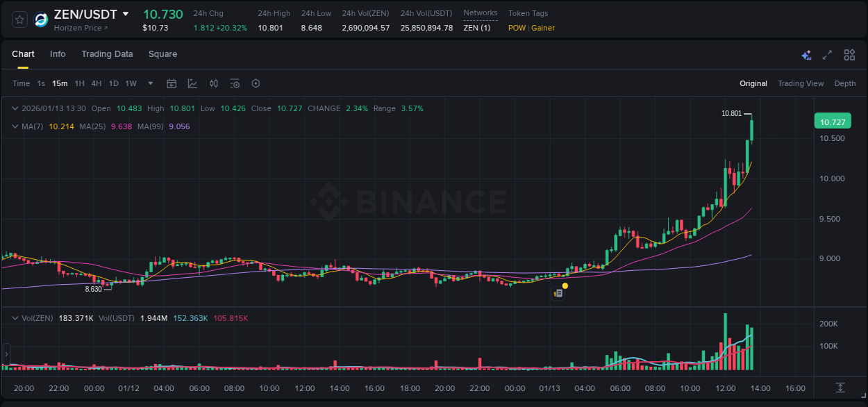Screen dimensions: 868x407
Task: Open the indicator settings list icon
Action: coord(235,83)
